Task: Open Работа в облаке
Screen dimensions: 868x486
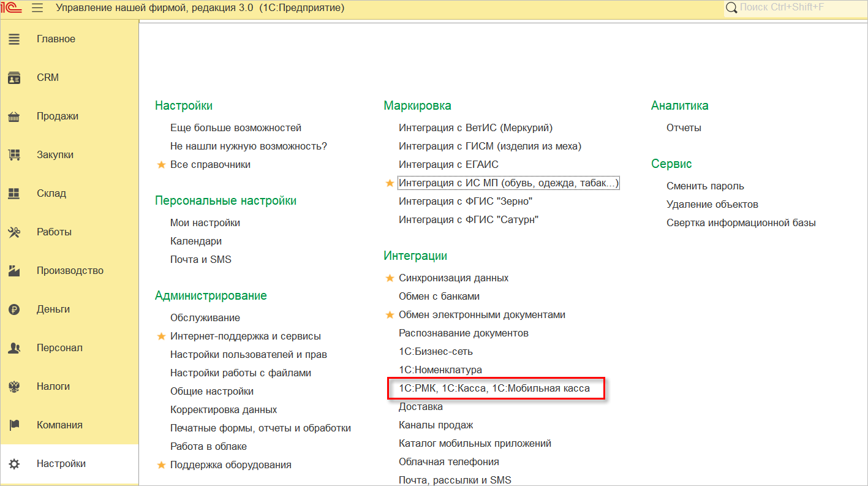Action: click(208, 447)
